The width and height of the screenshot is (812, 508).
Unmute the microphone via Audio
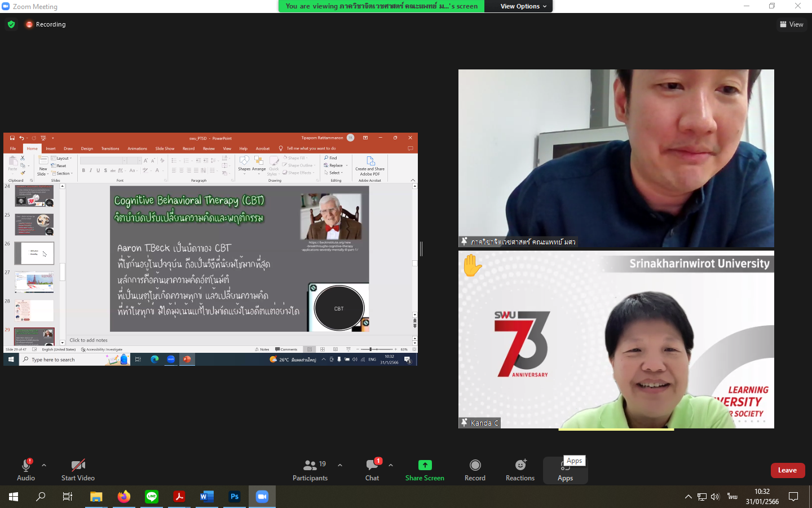(26, 470)
